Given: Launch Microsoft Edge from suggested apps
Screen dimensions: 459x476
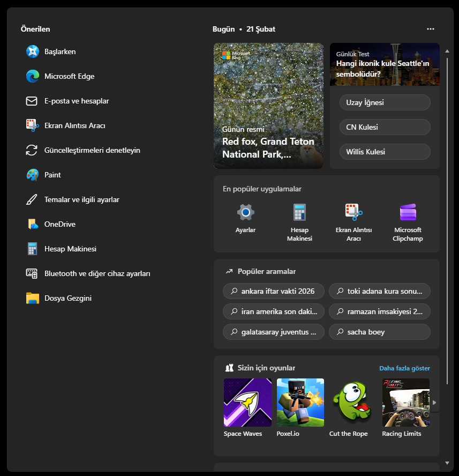Looking at the screenshot, I should 61,76.
